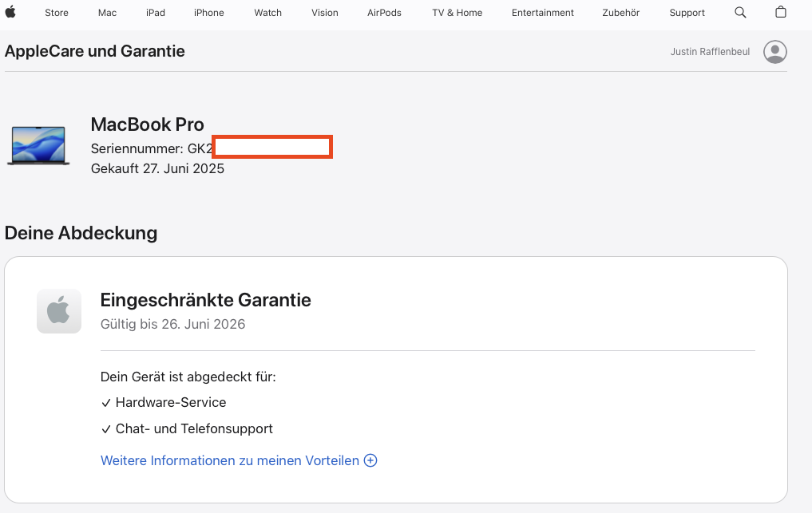Open the Store menu
The width and height of the screenshot is (812, 513).
tap(57, 13)
